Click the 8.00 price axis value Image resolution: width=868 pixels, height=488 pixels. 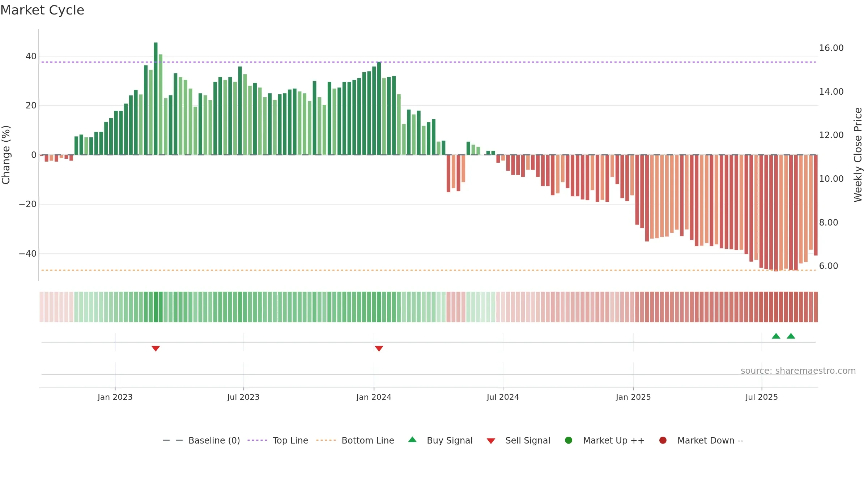[x=828, y=222]
